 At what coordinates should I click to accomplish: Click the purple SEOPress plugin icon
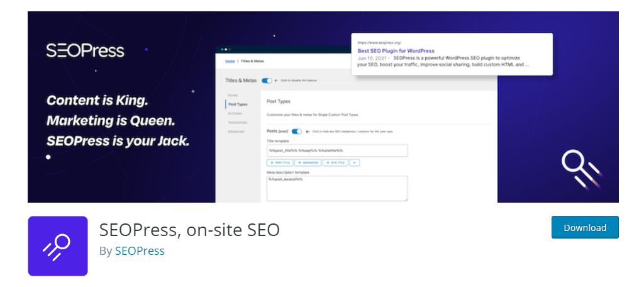[57, 246]
